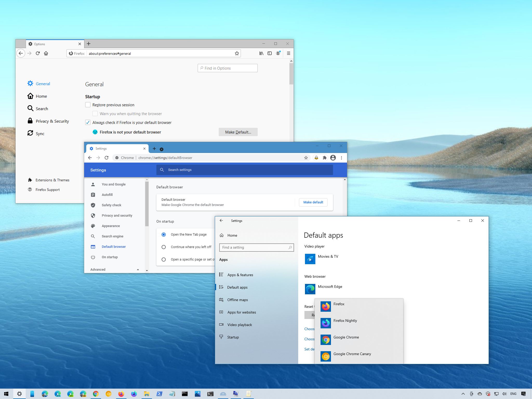Show Firefox sidebars icon

(270, 53)
